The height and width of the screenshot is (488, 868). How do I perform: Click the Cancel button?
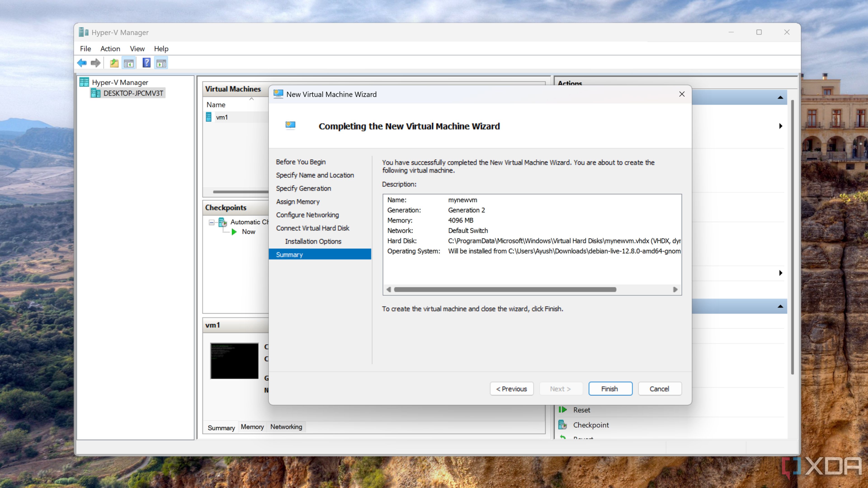click(659, 389)
